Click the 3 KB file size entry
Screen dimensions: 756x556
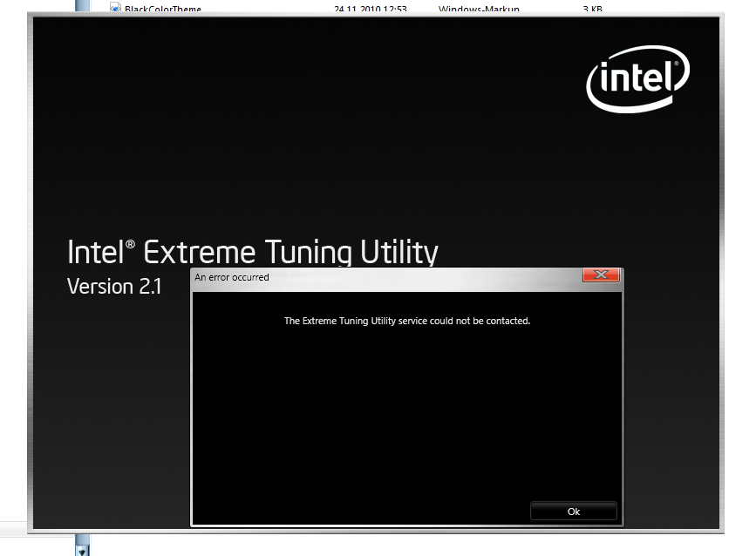(x=592, y=10)
